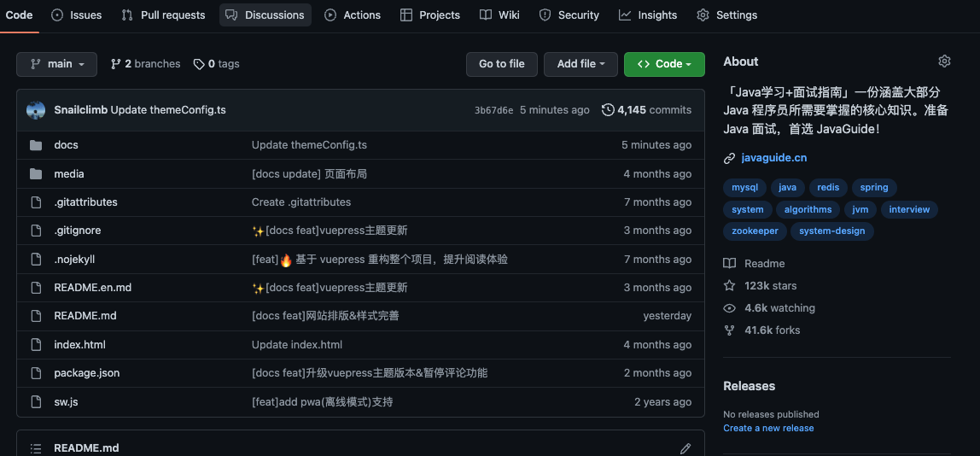View the 4,145 commits history
The image size is (980, 456).
pyautogui.click(x=647, y=110)
